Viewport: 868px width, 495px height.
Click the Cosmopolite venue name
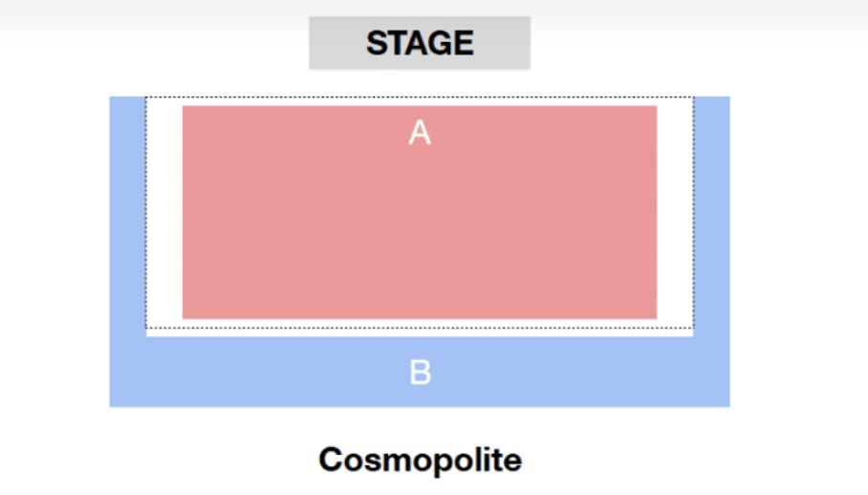click(421, 461)
